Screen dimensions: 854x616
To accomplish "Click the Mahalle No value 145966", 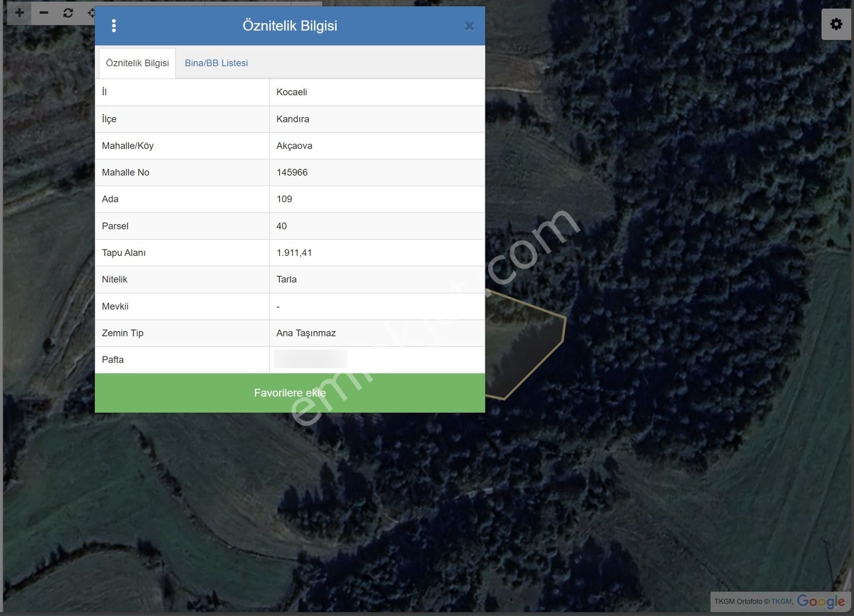I will (x=292, y=172).
